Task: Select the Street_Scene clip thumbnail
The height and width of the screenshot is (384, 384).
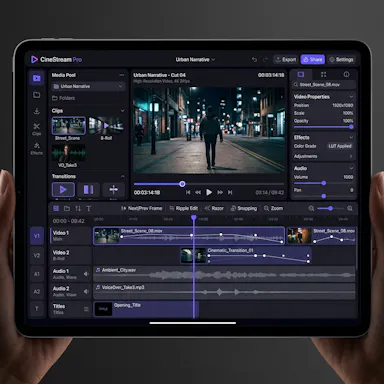Action: pos(68,126)
